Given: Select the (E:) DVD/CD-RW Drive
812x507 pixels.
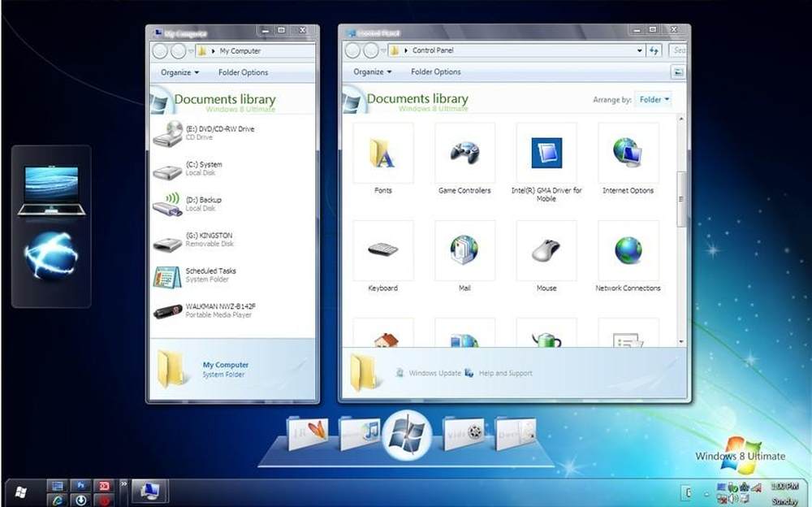Looking at the screenshot, I should [x=204, y=132].
